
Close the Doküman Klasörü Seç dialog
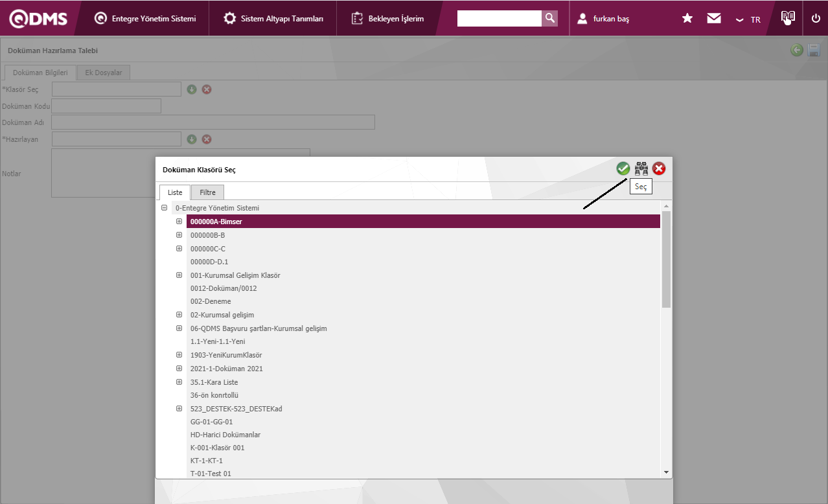point(659,168)
